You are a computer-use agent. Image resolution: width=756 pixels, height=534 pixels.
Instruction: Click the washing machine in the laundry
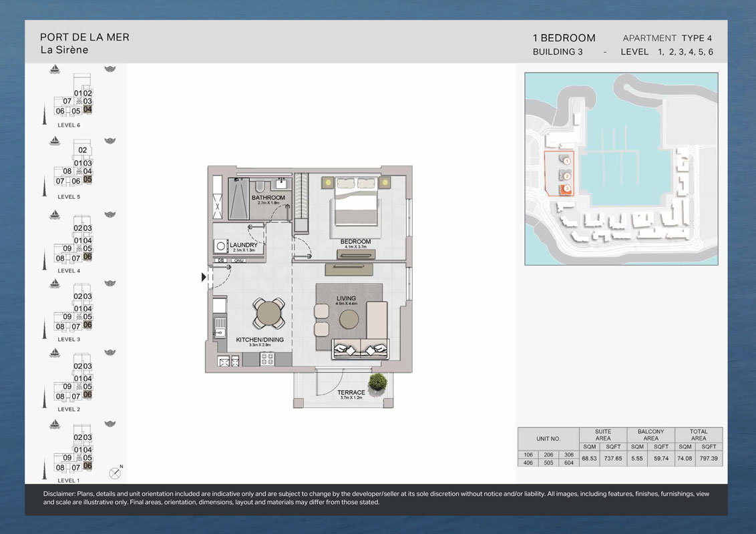220,246
